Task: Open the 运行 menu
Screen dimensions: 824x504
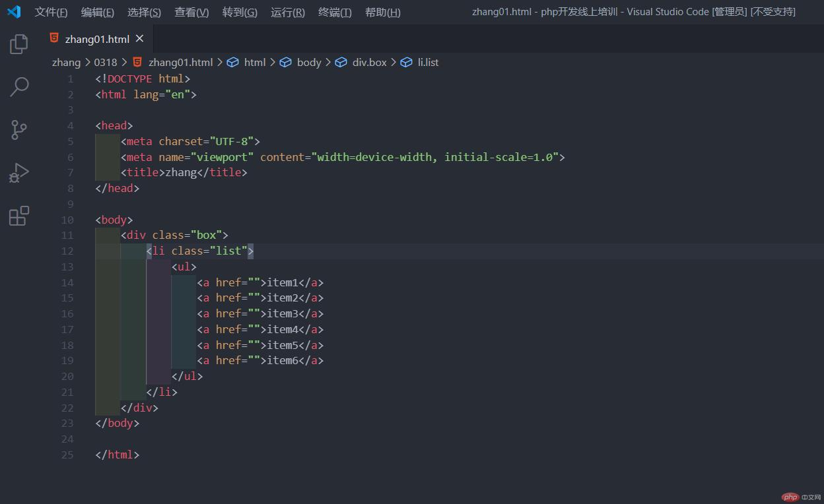Action: click(x=287, y=12)
